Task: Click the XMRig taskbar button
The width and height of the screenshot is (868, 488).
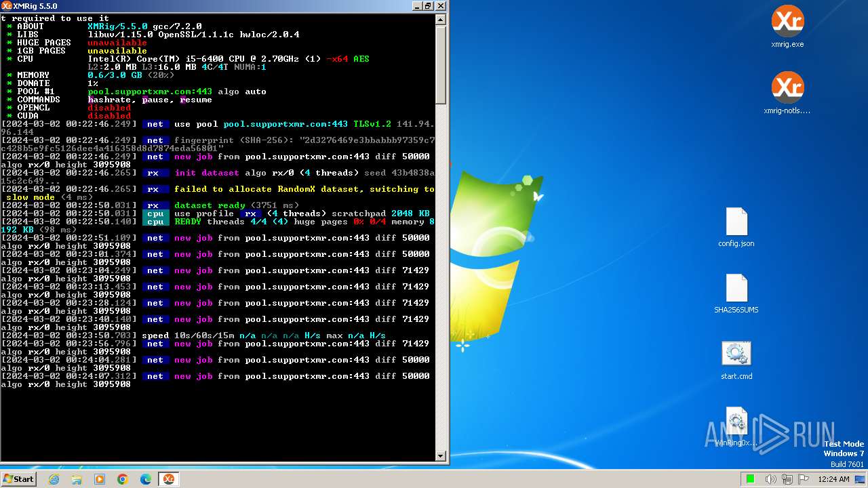Action: point(168,479)
